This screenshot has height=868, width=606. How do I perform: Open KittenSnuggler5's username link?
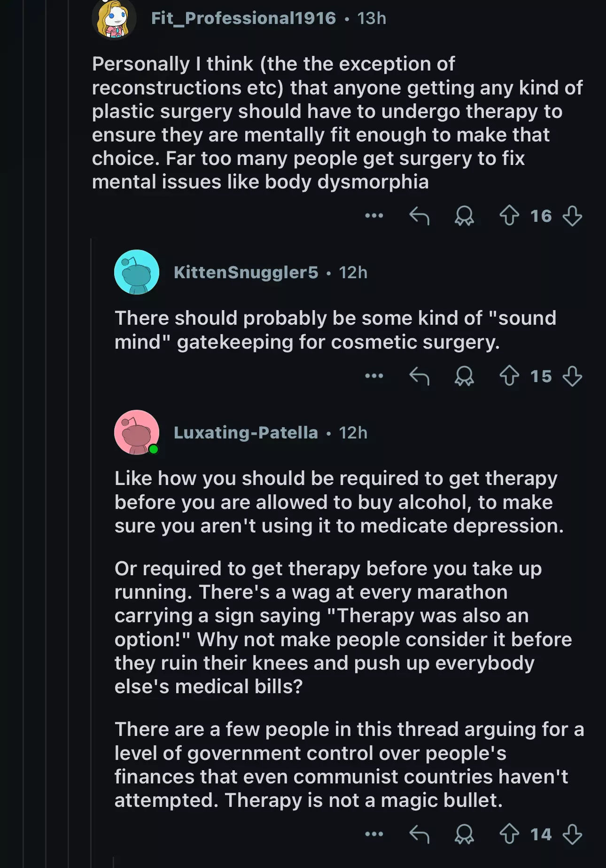point(246,273)
